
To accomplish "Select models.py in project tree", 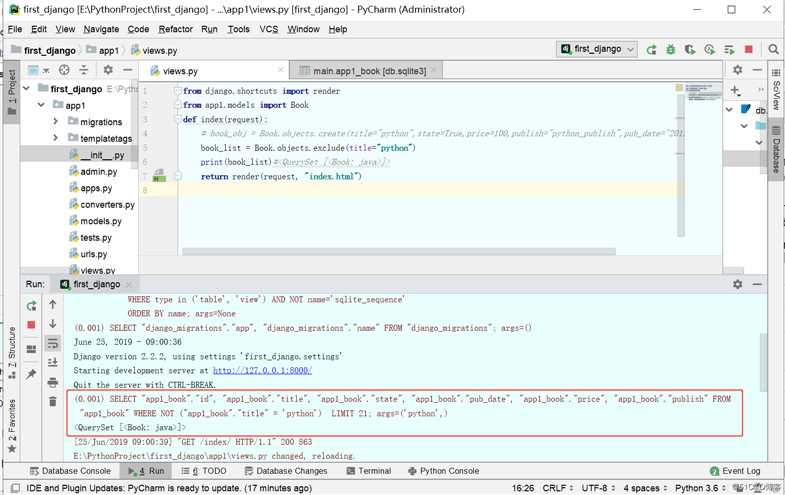I will point(101,221).
